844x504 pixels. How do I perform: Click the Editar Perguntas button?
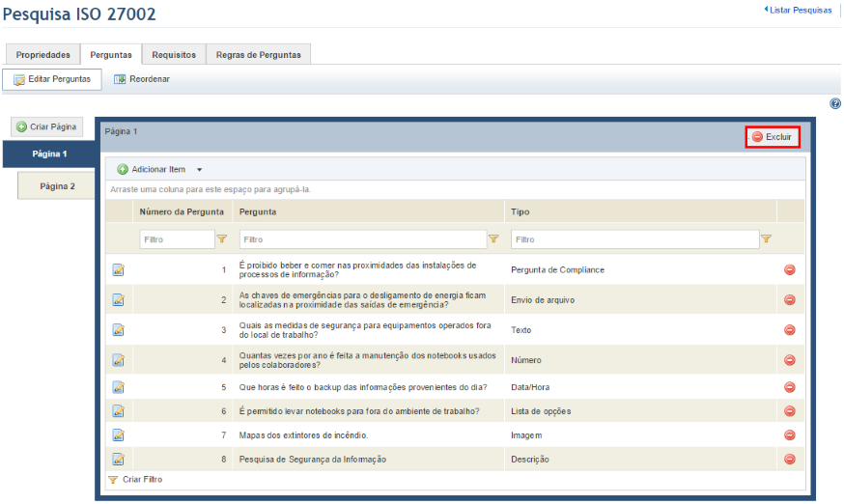coord(52,79)
